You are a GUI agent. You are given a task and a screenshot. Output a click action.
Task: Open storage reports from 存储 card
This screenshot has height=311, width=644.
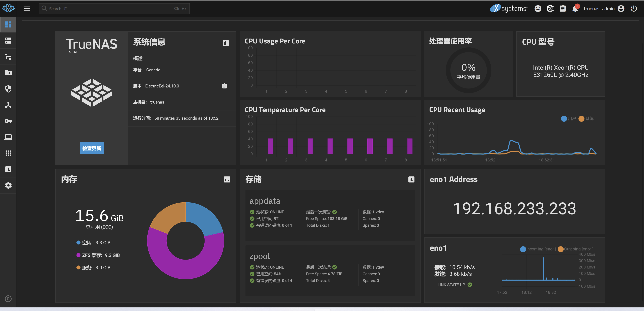(411, 179)
